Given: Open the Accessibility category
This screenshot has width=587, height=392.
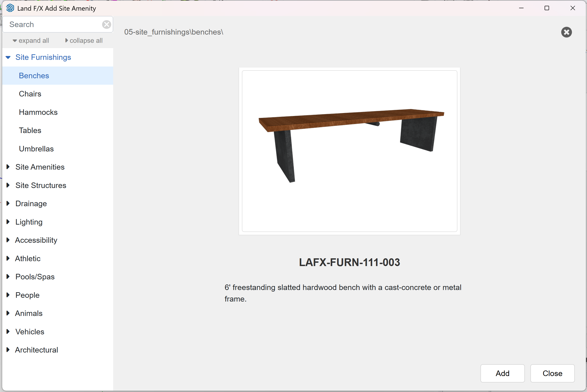Looking at the screenshot, I should [36, 240].
